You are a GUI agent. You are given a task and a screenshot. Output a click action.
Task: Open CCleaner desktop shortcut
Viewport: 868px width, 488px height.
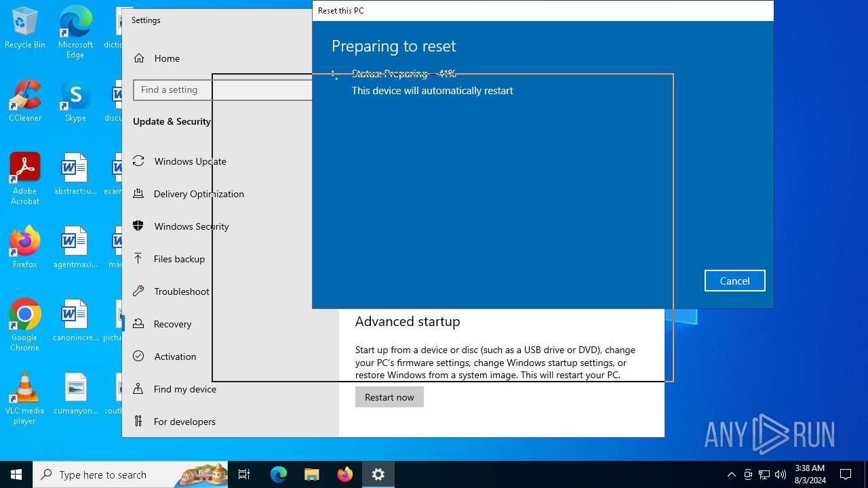[x=25, y=102]
